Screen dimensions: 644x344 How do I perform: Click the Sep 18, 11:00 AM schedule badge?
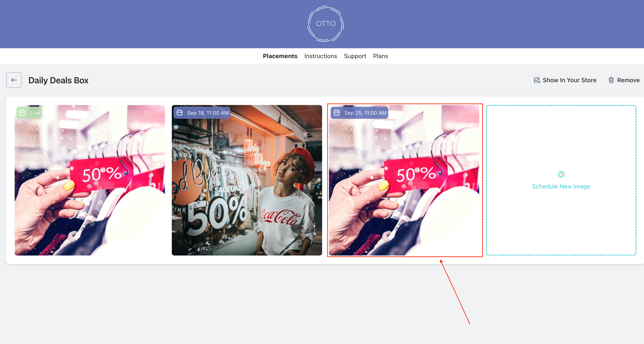pyautogui.click(x=202, y=113)
